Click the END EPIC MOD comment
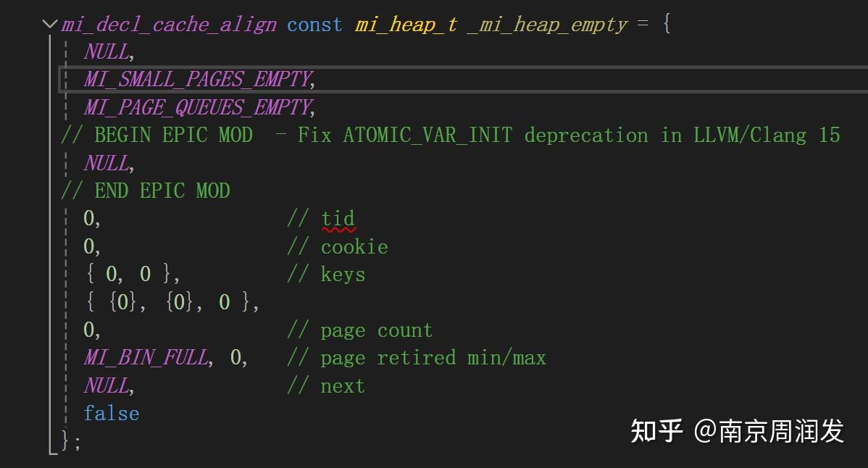868x468 pixels. 145,191
